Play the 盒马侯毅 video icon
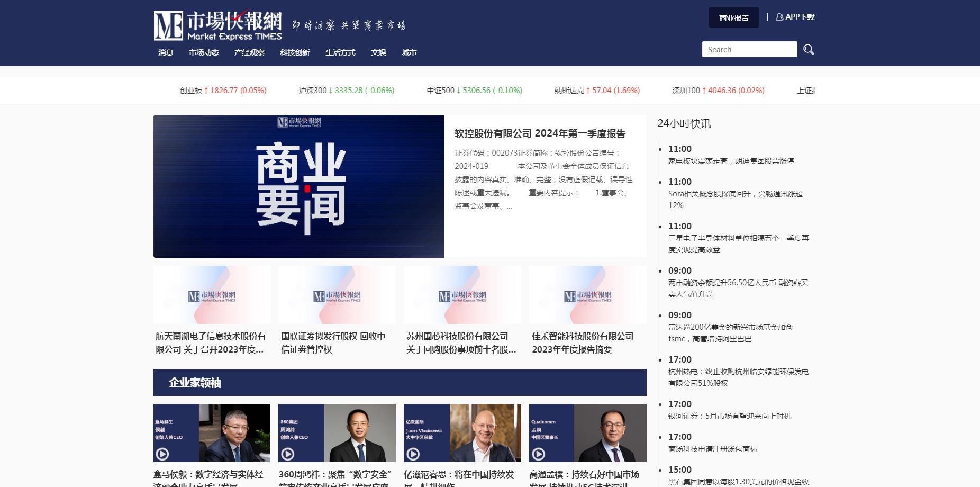This screenshot has height=487, width=980. [x=162, y=454]
